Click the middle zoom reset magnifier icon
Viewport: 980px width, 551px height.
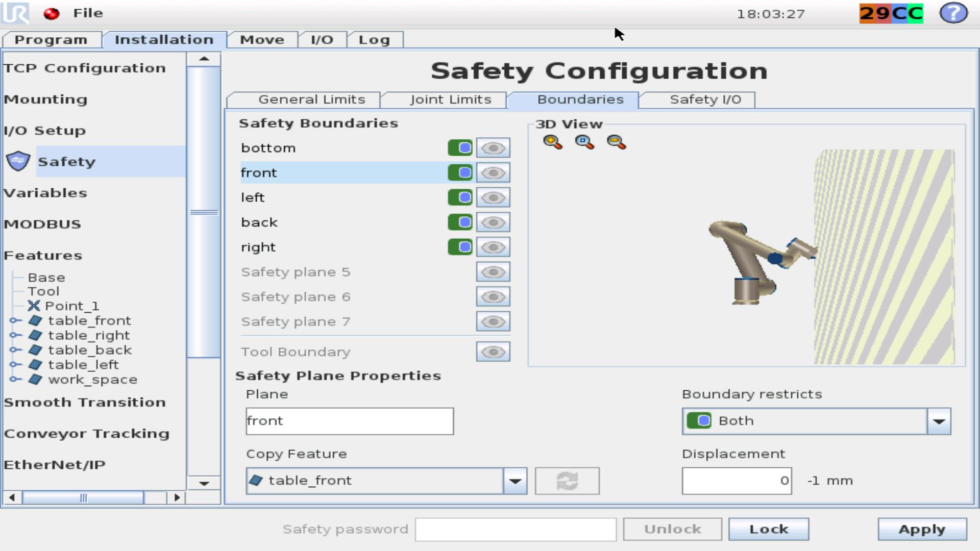click(584, 142)
